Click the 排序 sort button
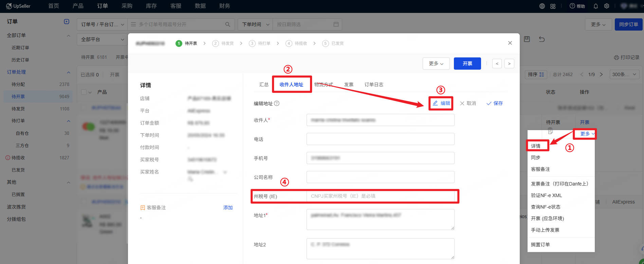Image resolution: width=644 pixels, height=264 pixels. click(x=536, y=74)
